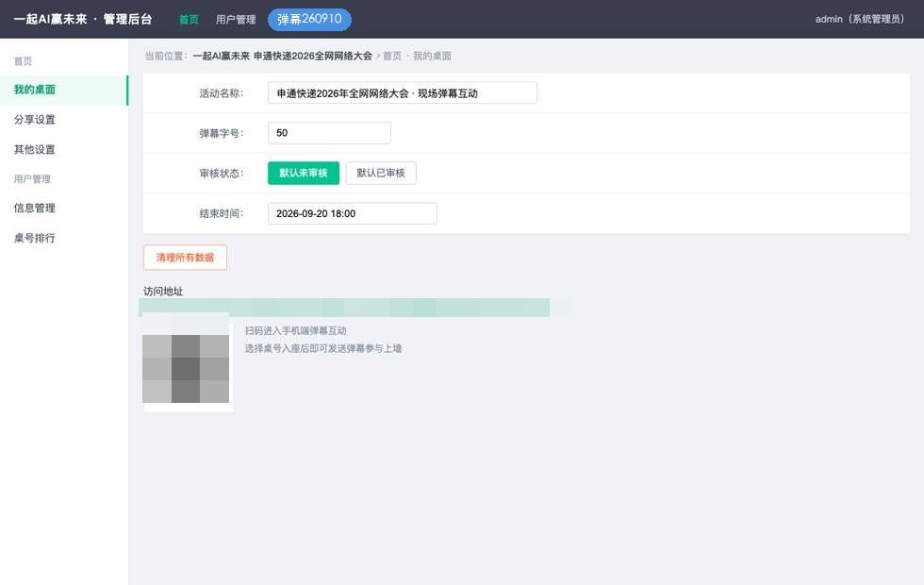
Task: Select the 默认未审核 option
Action: pyautogui.click(x=304, y=173)
